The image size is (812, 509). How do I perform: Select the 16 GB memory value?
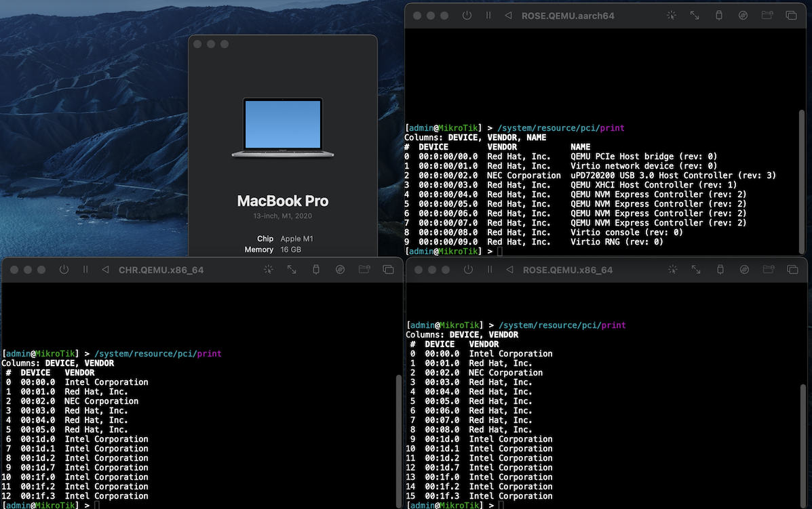click(290, 249)
